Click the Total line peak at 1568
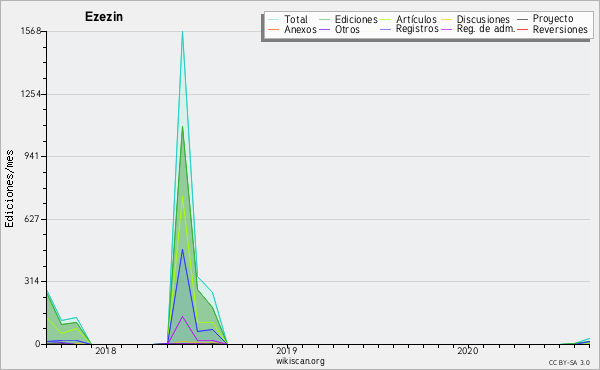This screenshot has width=600, height=370. coord(183,32)
